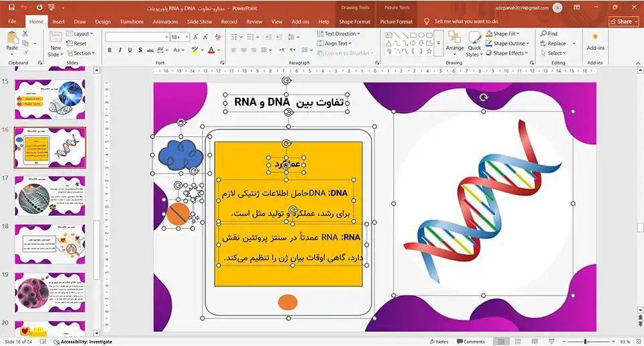This screenshot has height=346, width=644.
Task: Decrease list indent level
Action: tap(268, 37)
